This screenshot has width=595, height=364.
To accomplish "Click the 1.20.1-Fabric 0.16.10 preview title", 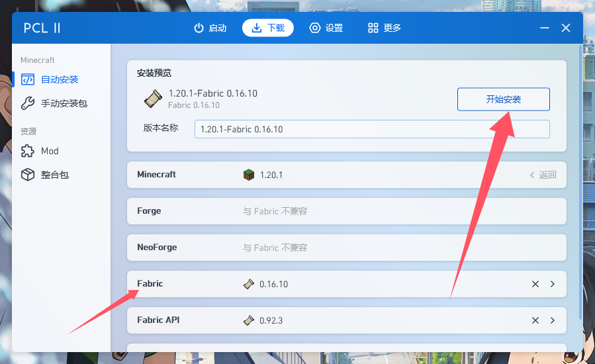I will (x=213, y=93).
